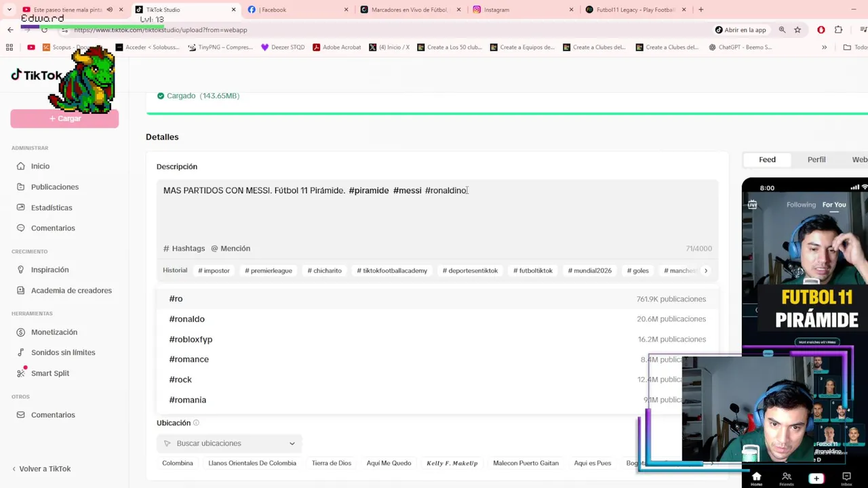Open Academia de creadores
Screen dimensions: 868x488
[x=71, y=291]
